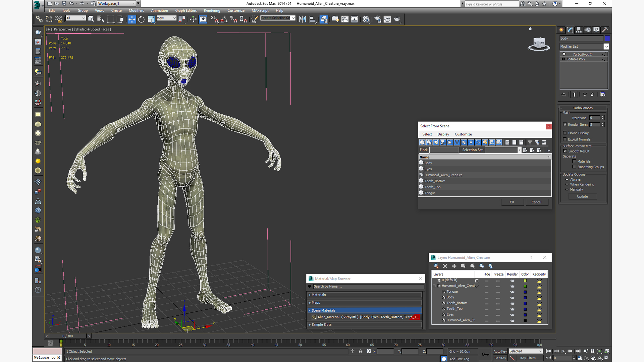Enable the Explicit Normals checkbox
This screenshot has height=362, width=644.
tap(565, 139)
